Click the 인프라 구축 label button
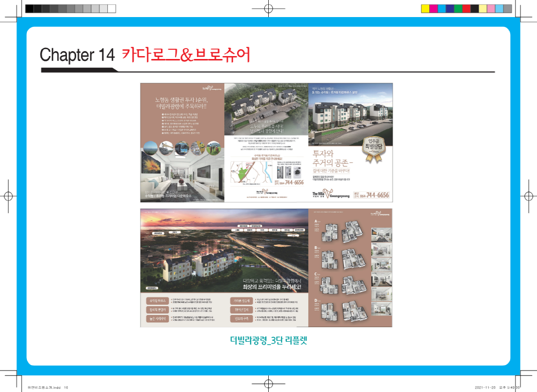The image size is (537, 392). click(x=241, y=318)
